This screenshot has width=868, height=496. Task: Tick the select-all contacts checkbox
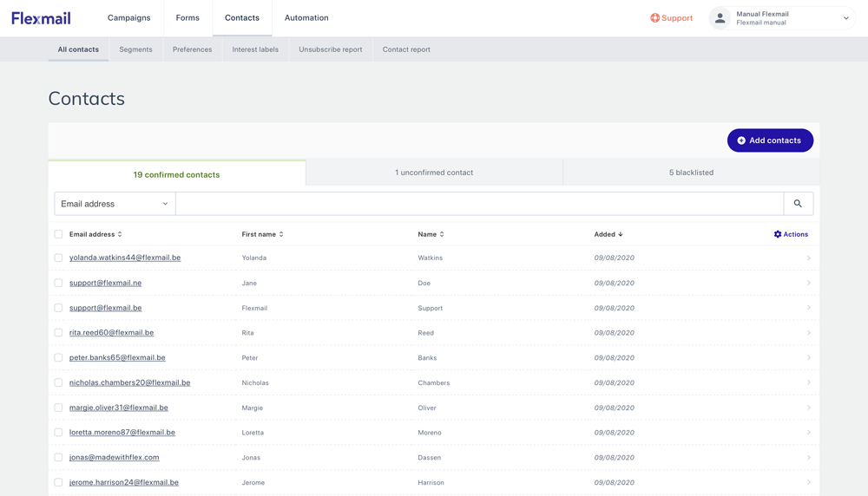coord(58,234)
